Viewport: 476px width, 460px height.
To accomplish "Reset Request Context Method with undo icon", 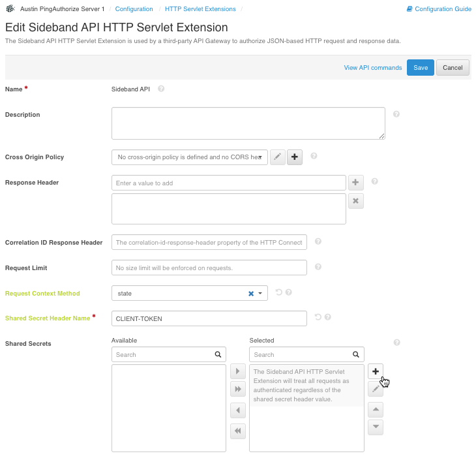I will 279,293.
